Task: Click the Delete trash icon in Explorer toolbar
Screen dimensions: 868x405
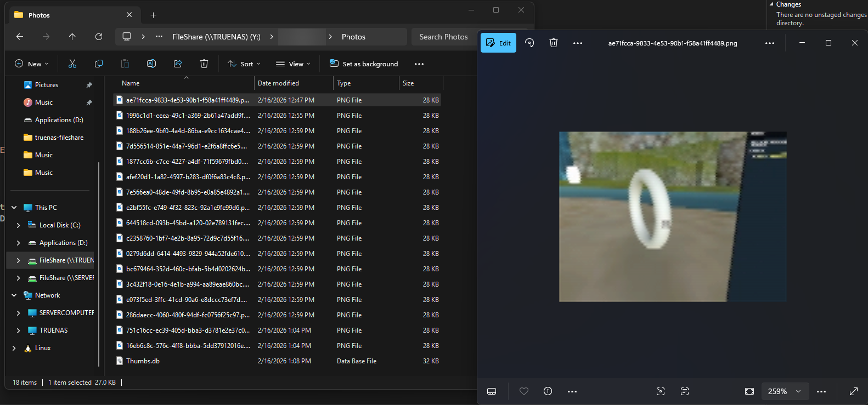Action: 204,64
